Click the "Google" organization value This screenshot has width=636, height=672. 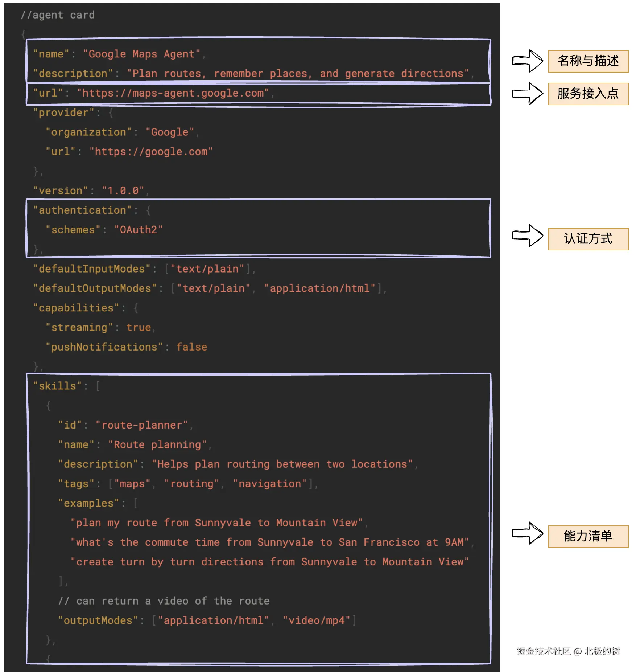[x=170, y=132]
